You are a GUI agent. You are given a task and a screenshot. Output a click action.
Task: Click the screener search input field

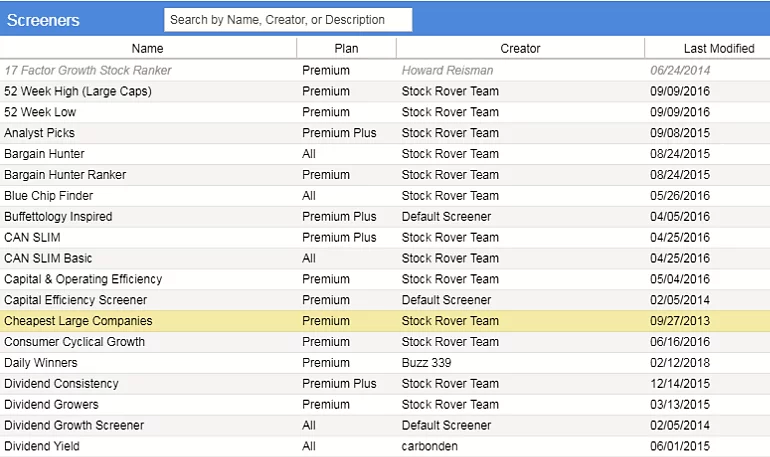[287, 20]
